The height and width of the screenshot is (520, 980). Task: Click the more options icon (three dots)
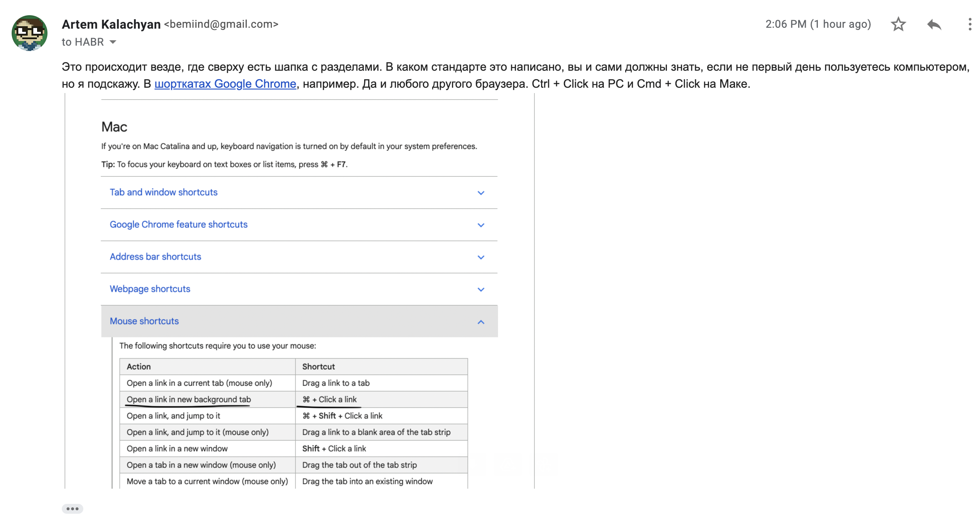pyautogui.click(x=967, y=24)
